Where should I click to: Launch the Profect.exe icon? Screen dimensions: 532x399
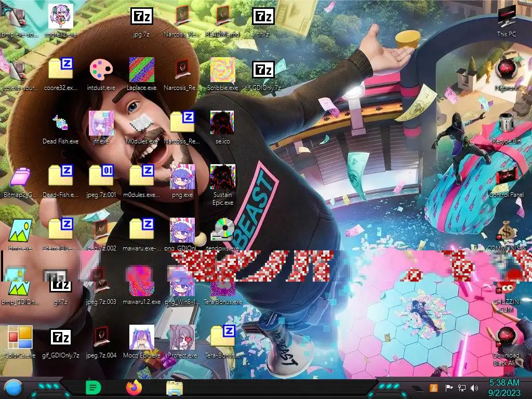tap(182, 337)
